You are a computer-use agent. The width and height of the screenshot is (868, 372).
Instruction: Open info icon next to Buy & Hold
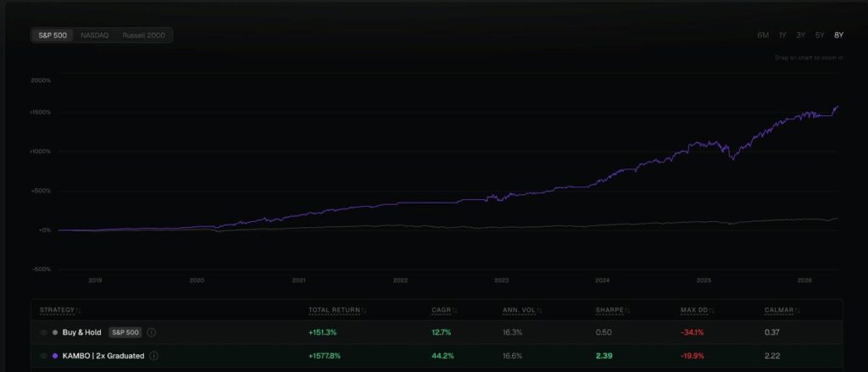point(152,333)
